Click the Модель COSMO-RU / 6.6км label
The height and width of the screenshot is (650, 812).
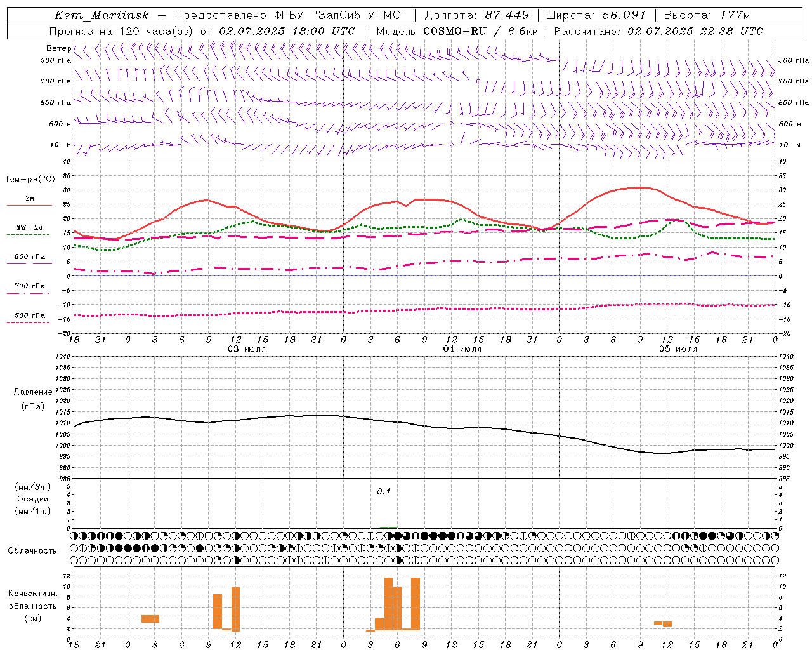[457, 31]
